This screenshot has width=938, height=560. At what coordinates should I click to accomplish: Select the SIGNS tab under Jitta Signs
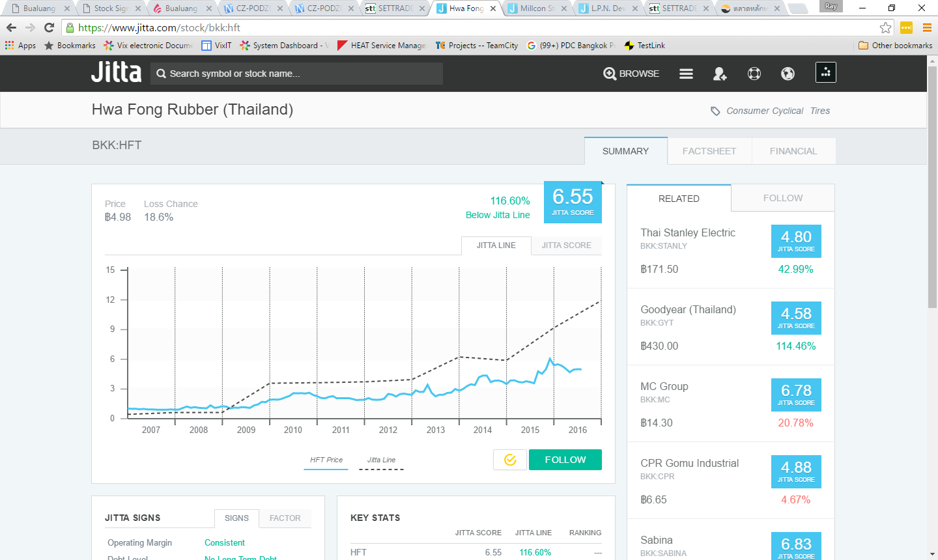tap(236, 518)
